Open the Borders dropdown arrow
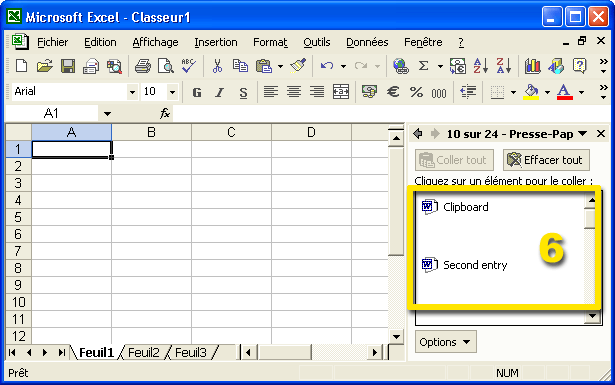The image size is (615, 385). click(513, 93)
